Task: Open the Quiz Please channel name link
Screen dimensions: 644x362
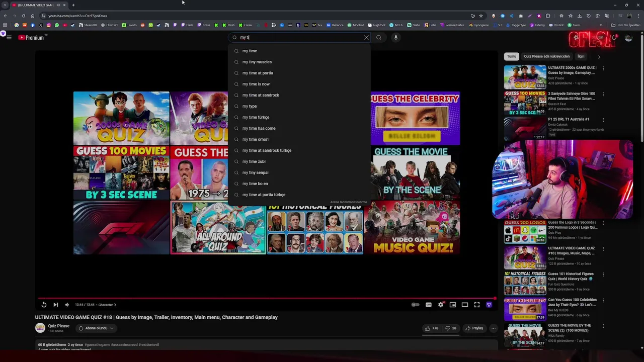Action: point(59,326)
